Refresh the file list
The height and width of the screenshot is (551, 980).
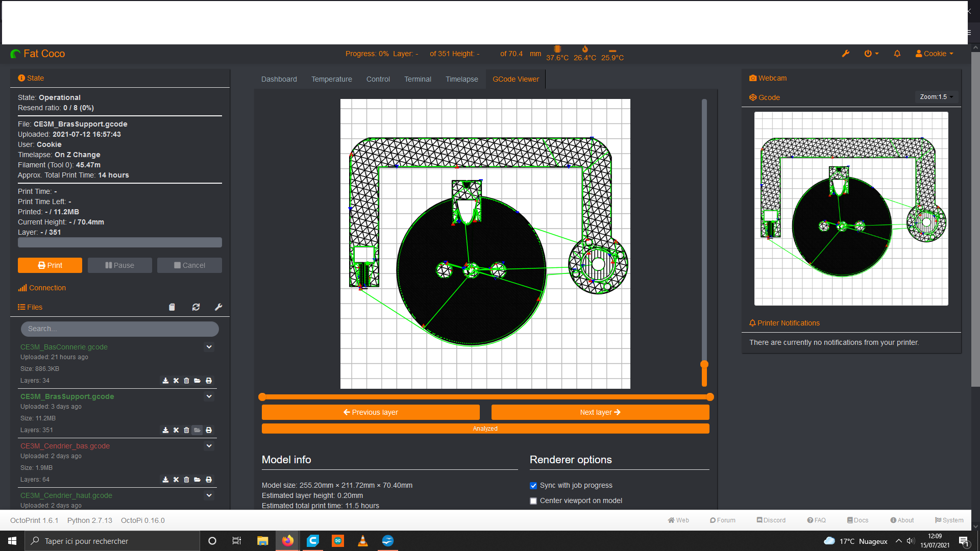coord(196,307)
